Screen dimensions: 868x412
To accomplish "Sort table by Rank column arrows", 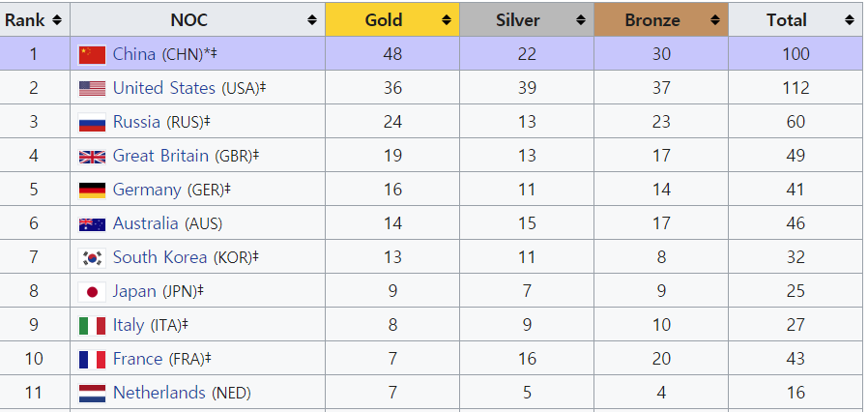I will (x=57, y=19).
